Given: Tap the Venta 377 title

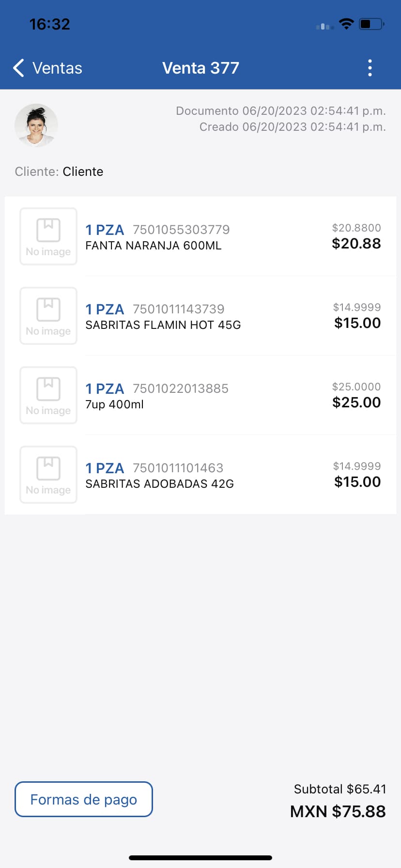Looking at the screenshot, I should tap(200, 68).
